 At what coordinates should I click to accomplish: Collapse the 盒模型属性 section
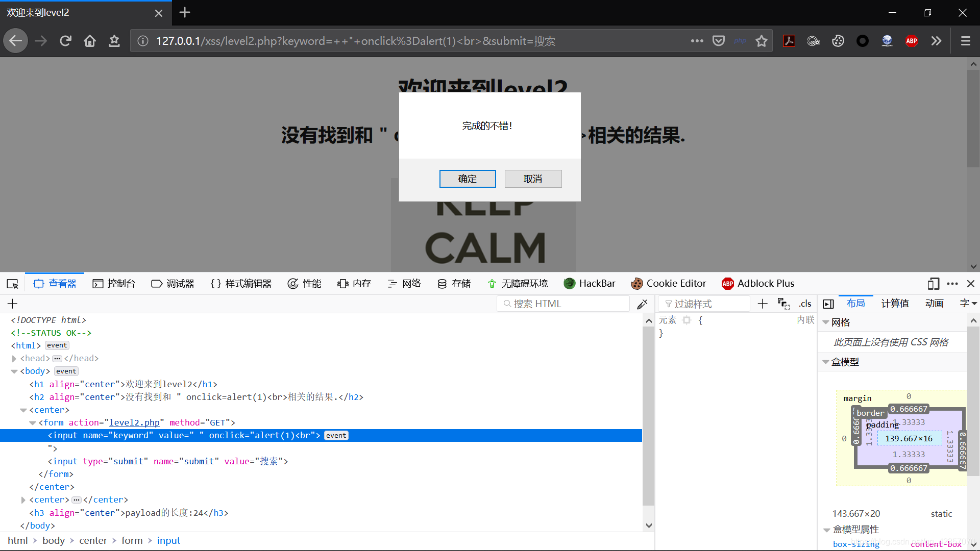click(826, 530)
